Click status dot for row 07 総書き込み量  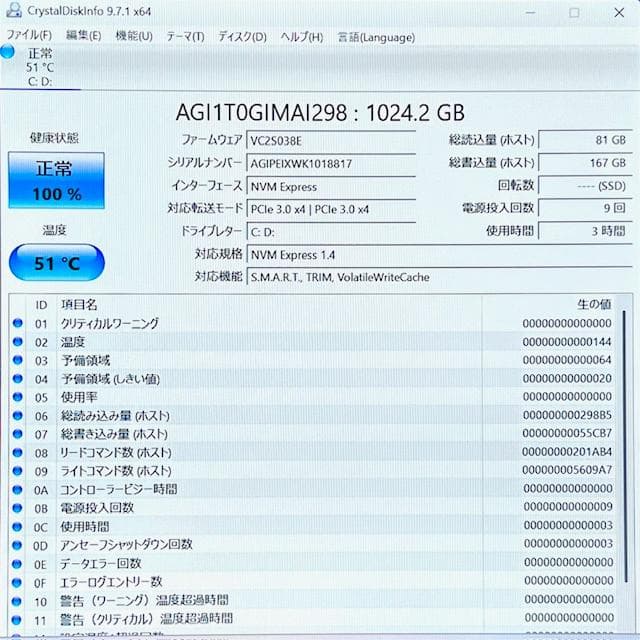click(x=18, y=434)
